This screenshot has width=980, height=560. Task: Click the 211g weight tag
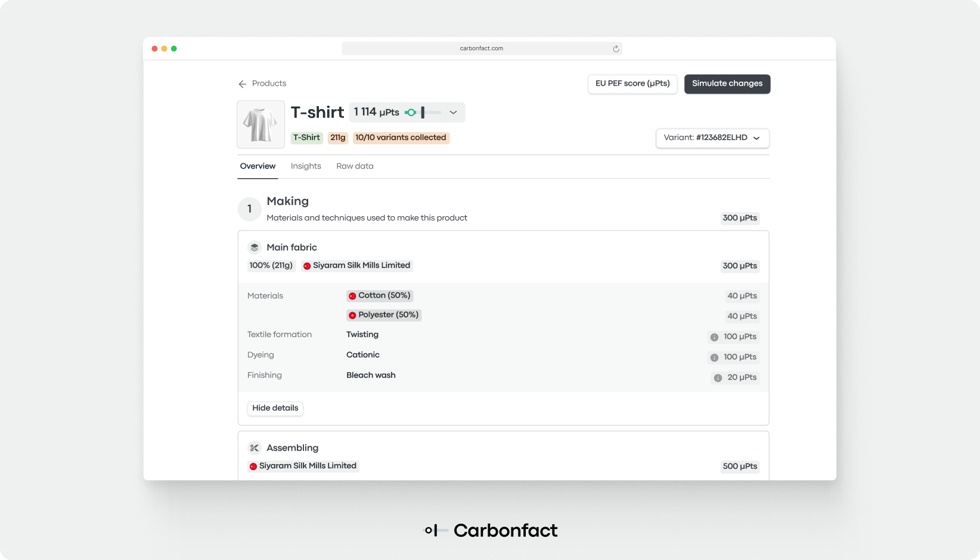click(x=338, y=138)
